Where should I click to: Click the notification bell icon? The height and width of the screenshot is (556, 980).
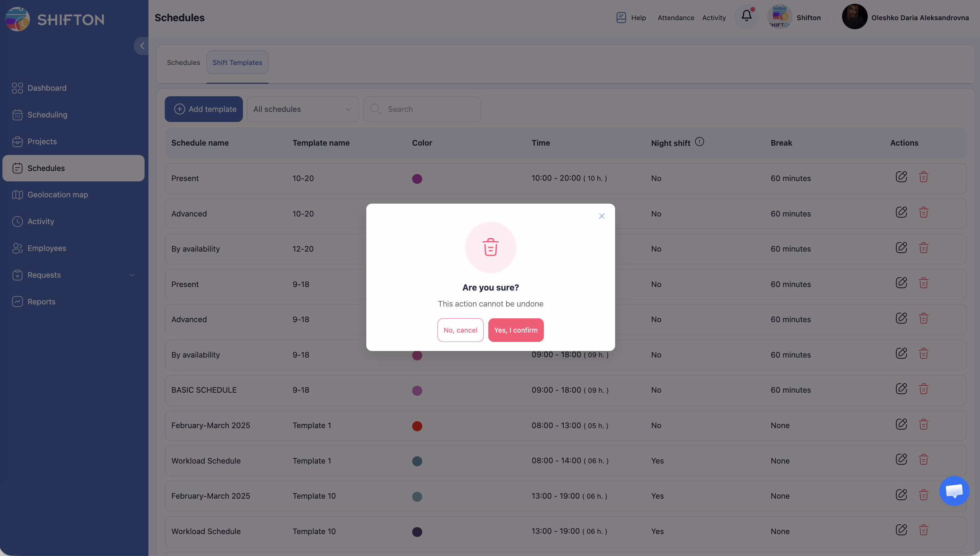click(746, 16)
